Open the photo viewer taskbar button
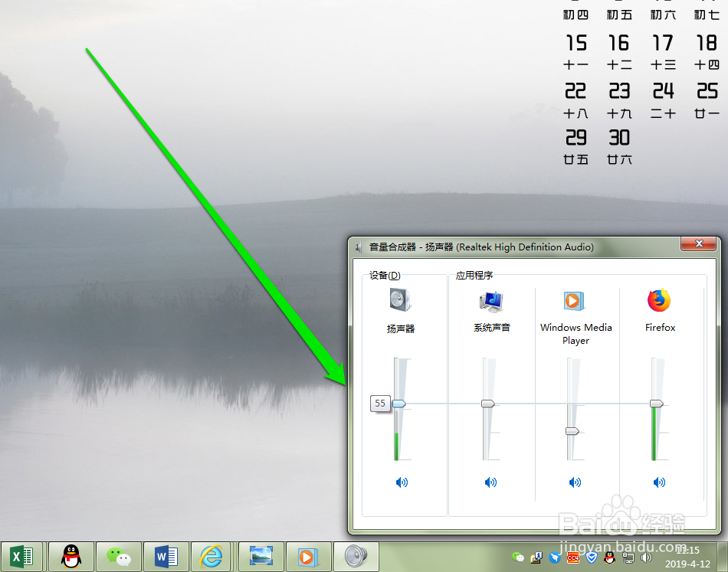This screenshot has width=728, height=572. coord(261,556)
